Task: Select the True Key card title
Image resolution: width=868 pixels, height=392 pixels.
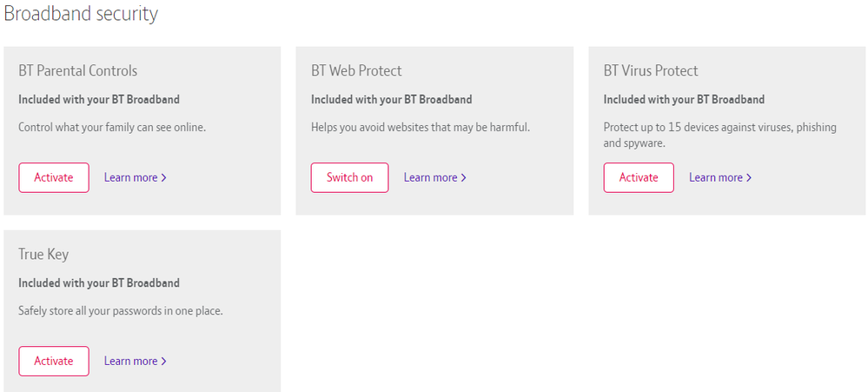Action: 43,255
